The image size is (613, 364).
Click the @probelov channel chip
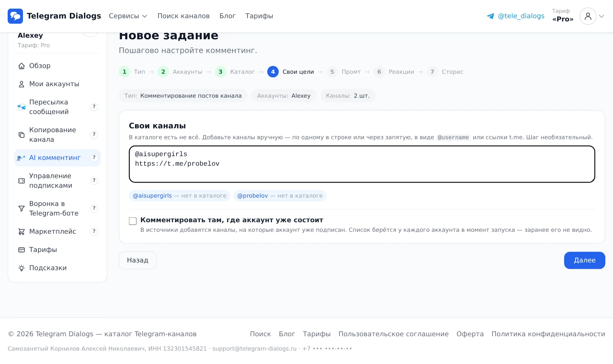coord(280,196)
